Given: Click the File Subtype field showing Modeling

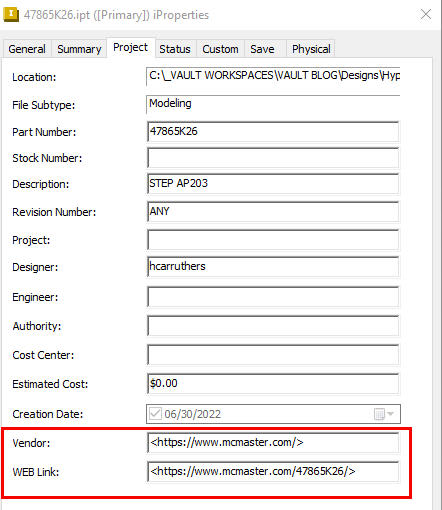Looking at the screenshot, I should (273, 104).
